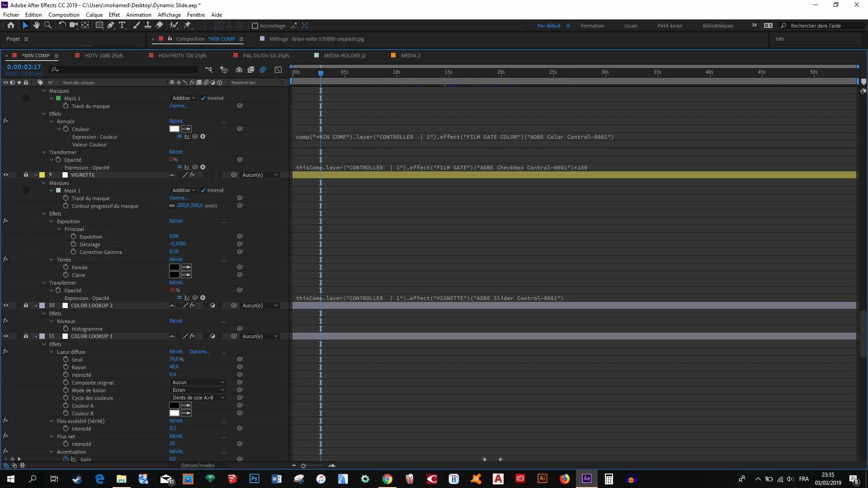Uncheck Inversé for VIGNETTE Mask 1

(x=203, y=190)
